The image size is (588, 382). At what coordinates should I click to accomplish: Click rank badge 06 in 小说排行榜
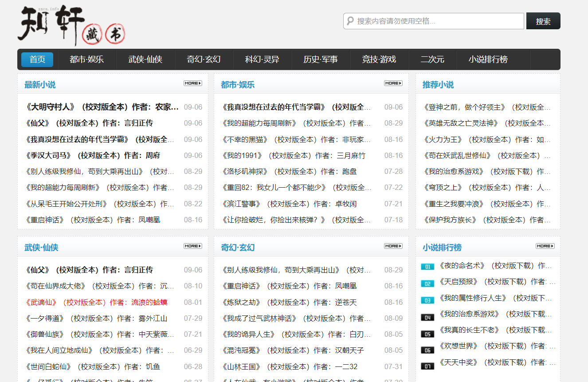pyautogui.click(x=427, y=350)
